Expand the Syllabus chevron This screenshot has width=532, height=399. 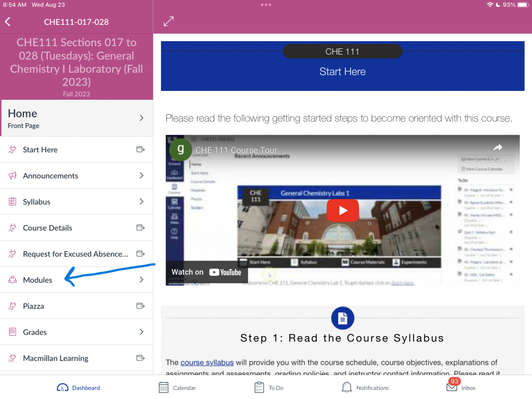tap(141, 202)
